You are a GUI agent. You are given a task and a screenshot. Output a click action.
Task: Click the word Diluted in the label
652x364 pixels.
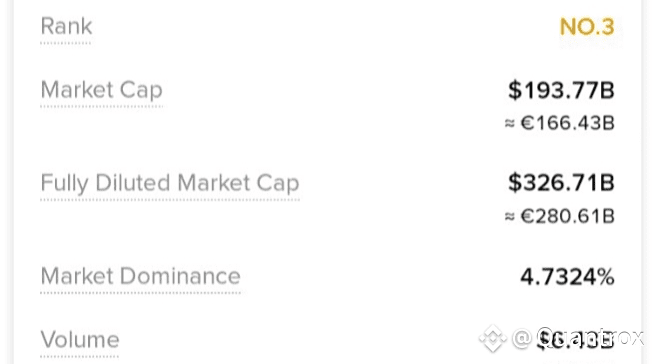tap(133, 183)
